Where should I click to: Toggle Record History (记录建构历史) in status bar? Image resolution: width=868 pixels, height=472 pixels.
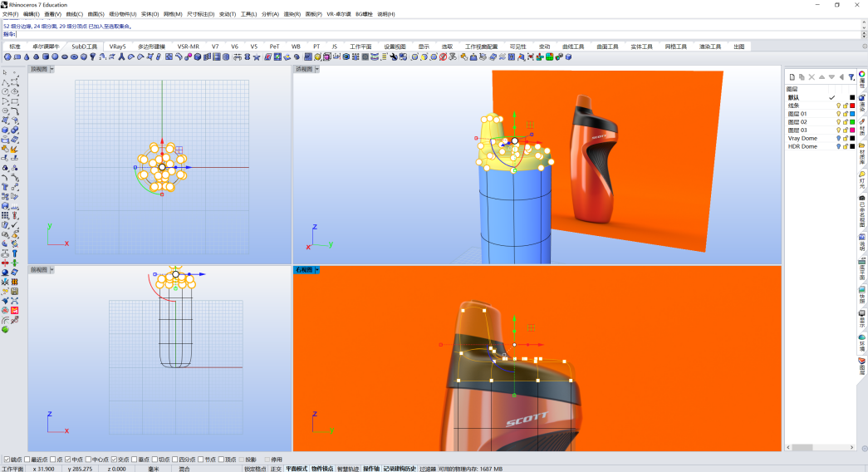(400, 469)
